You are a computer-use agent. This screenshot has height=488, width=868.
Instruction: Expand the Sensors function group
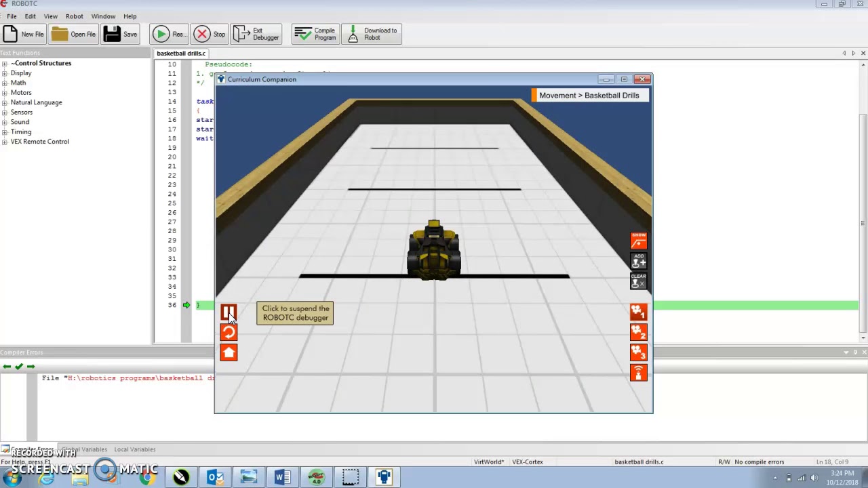click(5, 113)
